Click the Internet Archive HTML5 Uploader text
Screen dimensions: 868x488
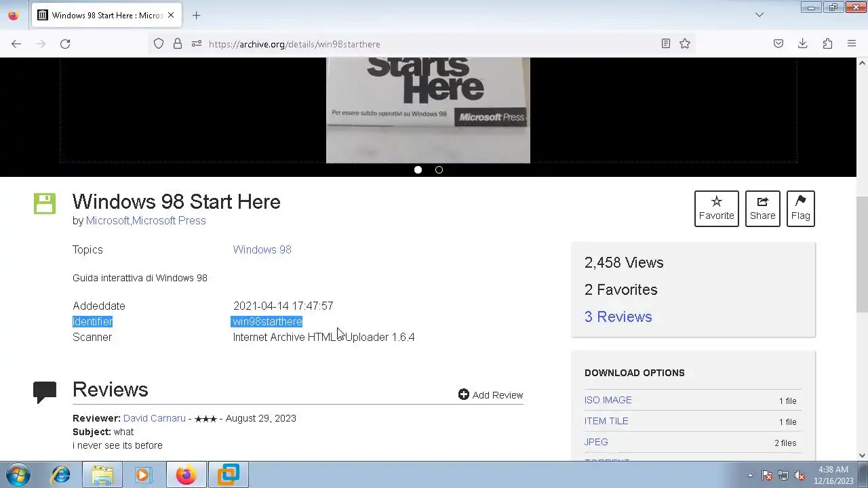pos(323,337)
